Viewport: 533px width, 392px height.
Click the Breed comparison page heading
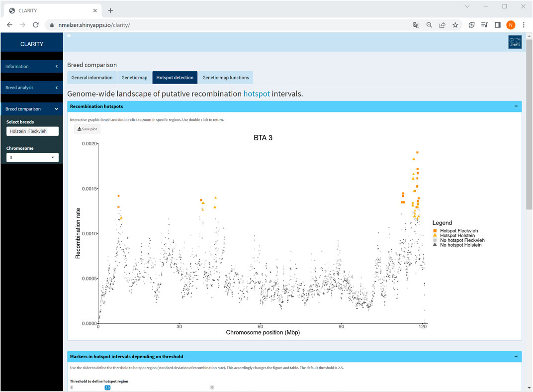coord(92,65)
